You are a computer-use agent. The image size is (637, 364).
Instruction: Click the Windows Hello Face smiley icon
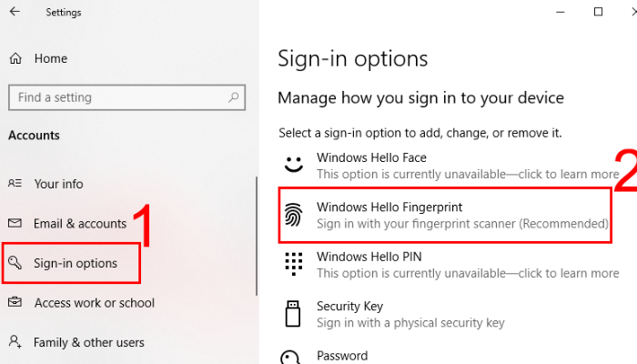292,165
